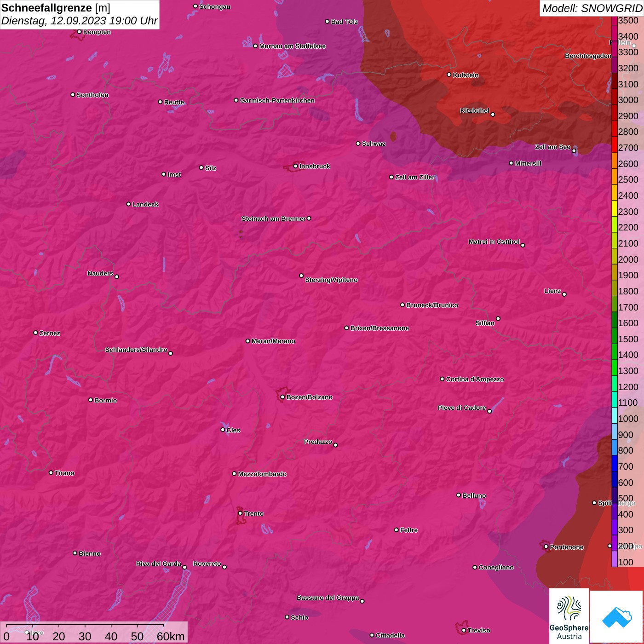Viewport: 644px width, 644px height.
Task: Click the Conegliano place name
Action: tap(496, 567)
